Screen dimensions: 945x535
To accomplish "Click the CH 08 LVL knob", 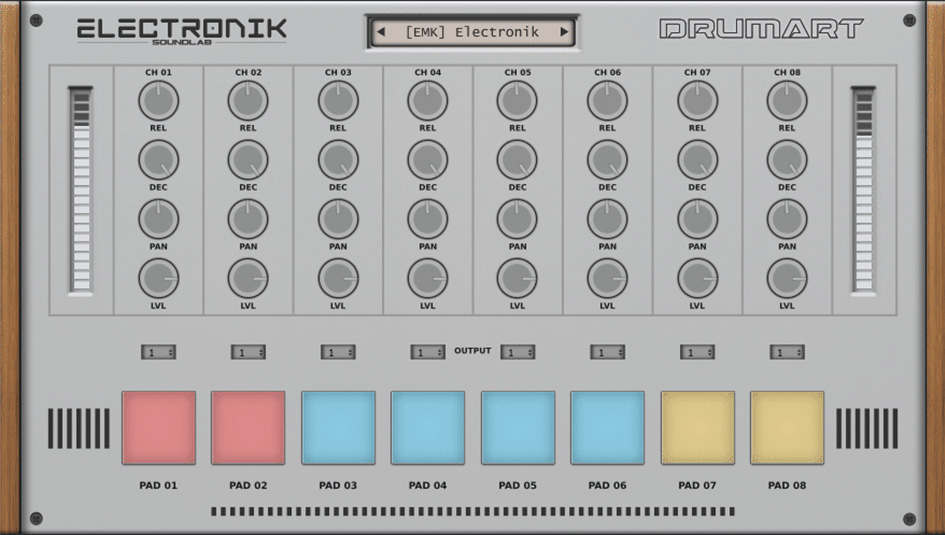I will coord(787,279).
